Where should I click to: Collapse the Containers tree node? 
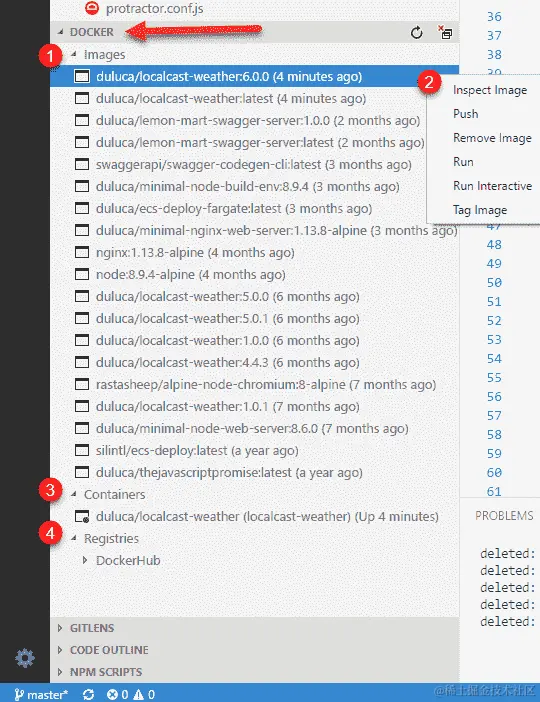[74, 494]
